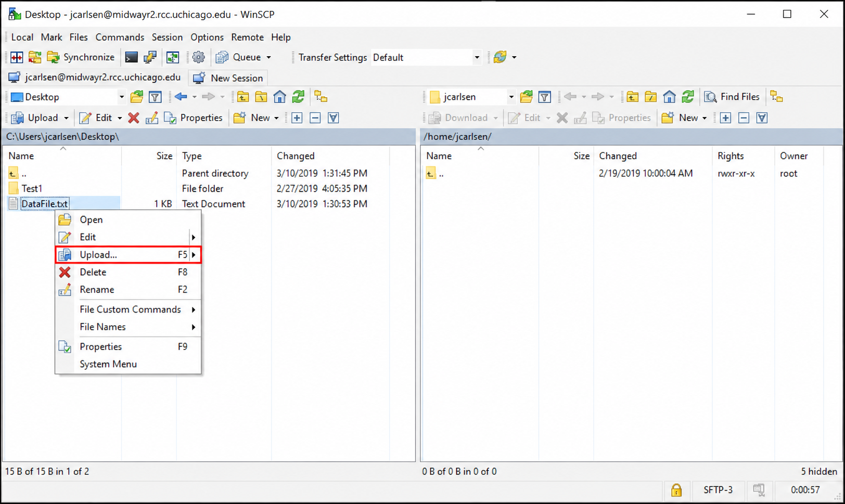Go back in local panel history
This screenshot has height=504, width=845.
(181, 97)
